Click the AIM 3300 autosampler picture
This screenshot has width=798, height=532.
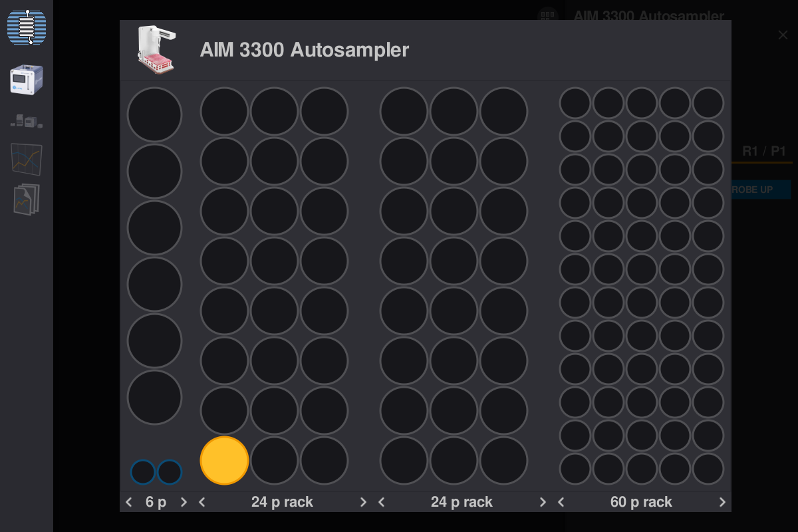point(157,50)
